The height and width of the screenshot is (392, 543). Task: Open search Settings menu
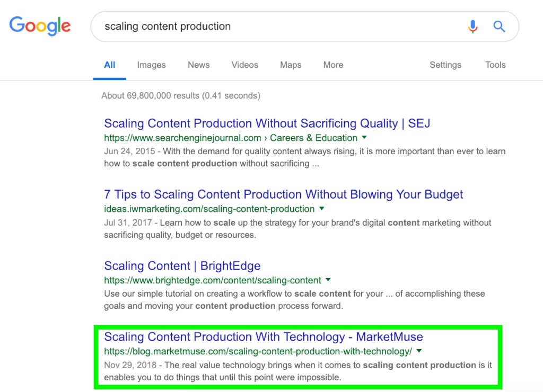445,65
